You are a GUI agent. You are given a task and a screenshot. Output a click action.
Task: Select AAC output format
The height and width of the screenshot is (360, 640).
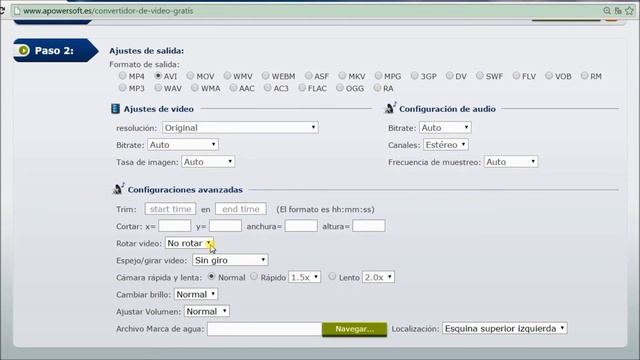pyautogui.click(x=233, y=87)
